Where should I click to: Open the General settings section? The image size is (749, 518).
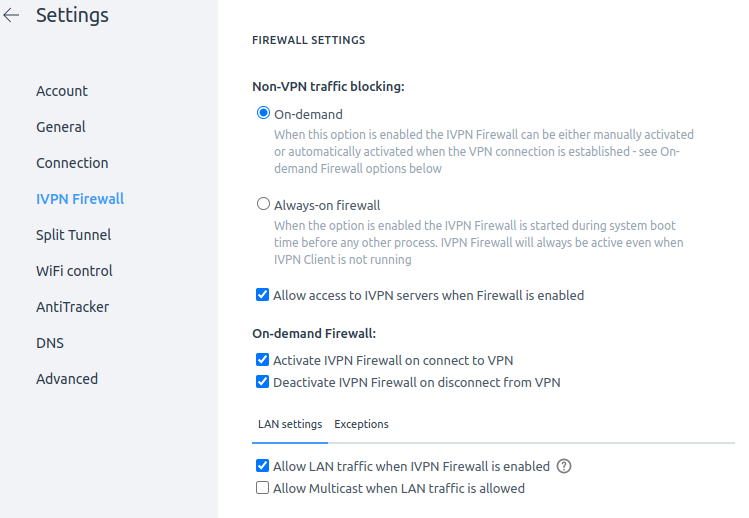61,127
